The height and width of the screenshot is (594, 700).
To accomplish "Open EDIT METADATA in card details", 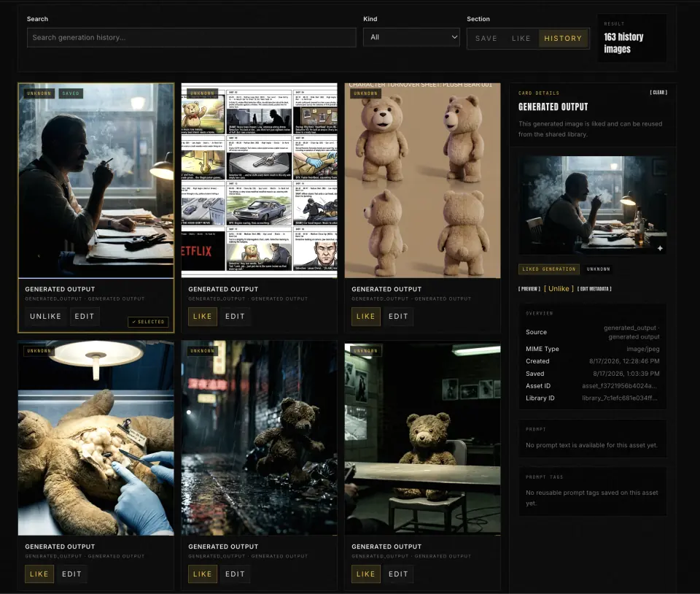I will coord(594,289).
